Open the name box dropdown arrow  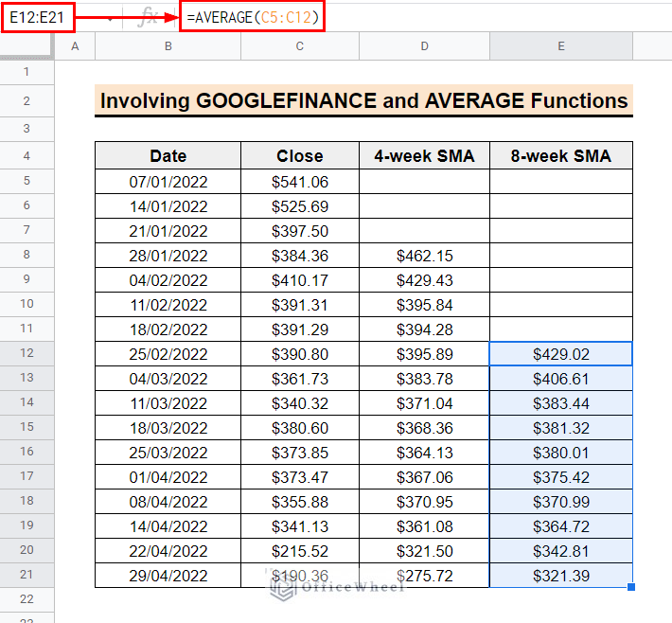click(112, 18)
